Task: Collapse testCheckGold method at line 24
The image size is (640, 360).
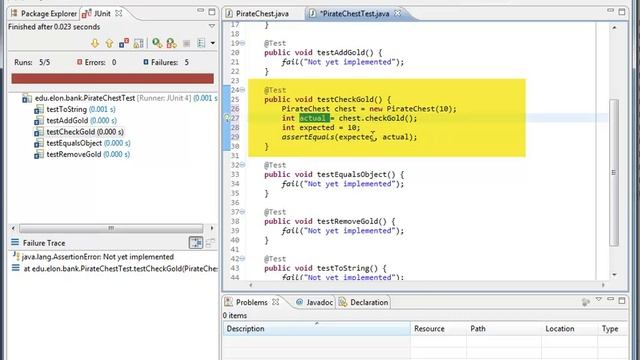Action: (242, 90)
